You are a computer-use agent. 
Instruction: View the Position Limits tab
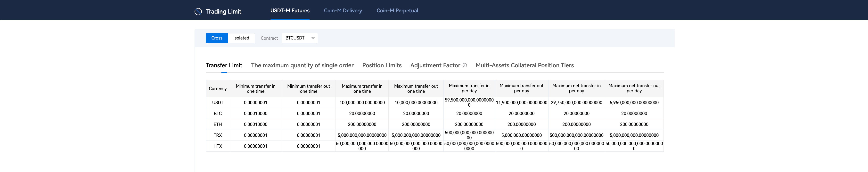coord(382,65)
